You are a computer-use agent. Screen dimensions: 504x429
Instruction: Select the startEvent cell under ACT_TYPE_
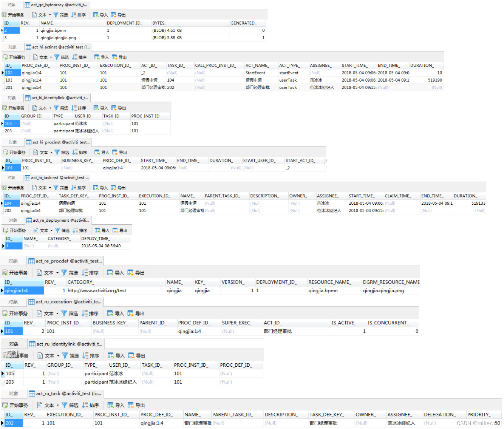(293, 73)
